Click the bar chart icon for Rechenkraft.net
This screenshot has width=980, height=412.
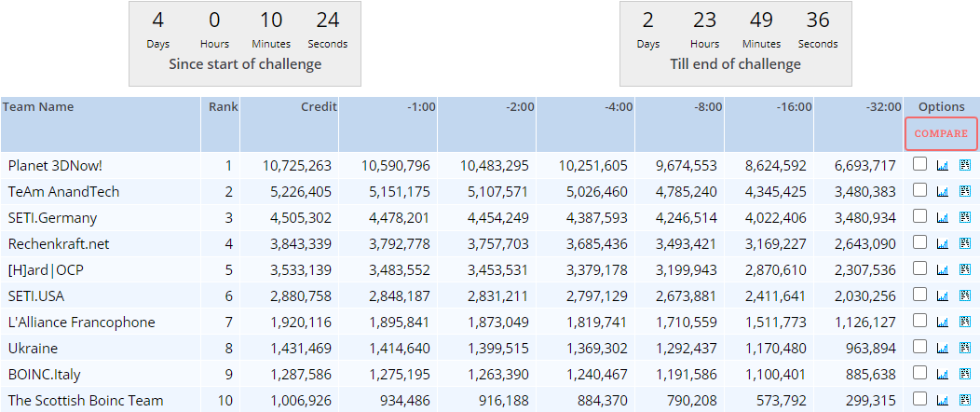942,244
